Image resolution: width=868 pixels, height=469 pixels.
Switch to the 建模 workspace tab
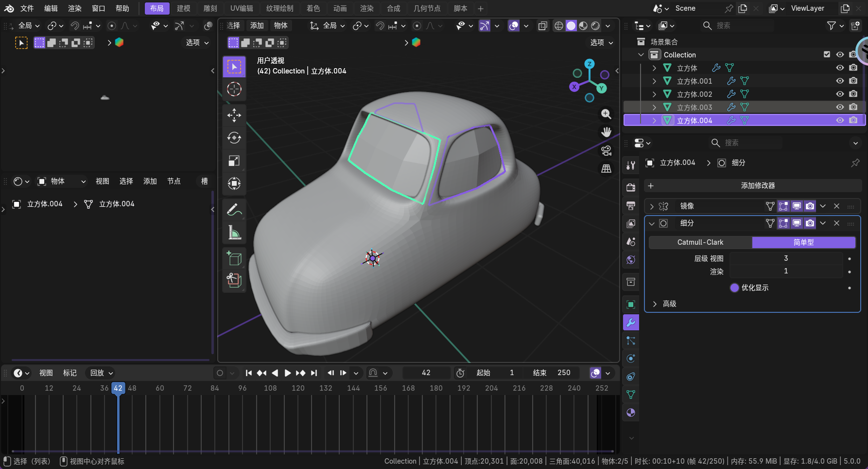(183, 8)
